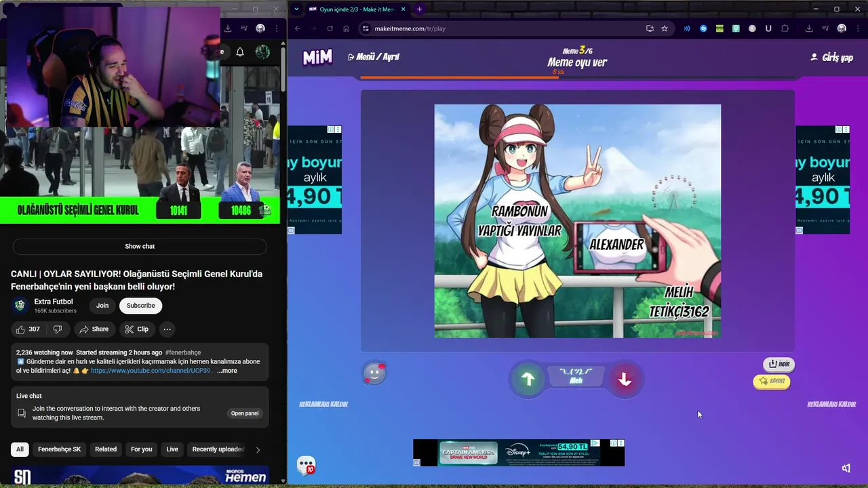Click the #fenerbahçe hashtag
Screen dimensions: 868x488
pos(183,352)
